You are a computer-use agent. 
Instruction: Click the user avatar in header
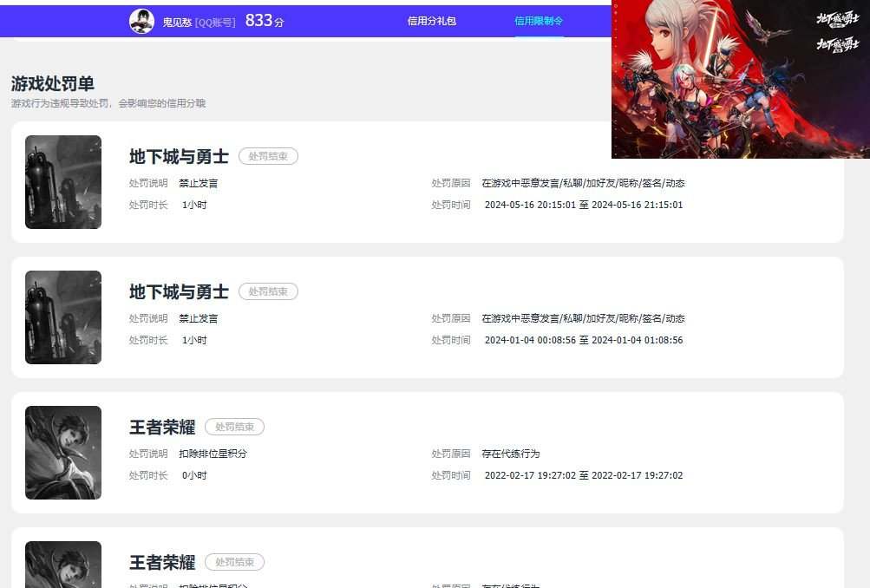(141, 21)
